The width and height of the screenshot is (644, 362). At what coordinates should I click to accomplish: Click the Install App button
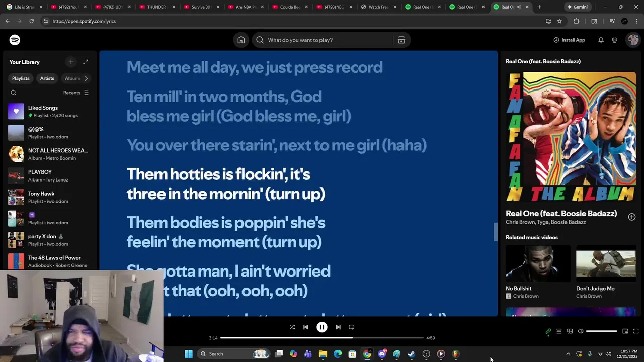tap(569, 40)
